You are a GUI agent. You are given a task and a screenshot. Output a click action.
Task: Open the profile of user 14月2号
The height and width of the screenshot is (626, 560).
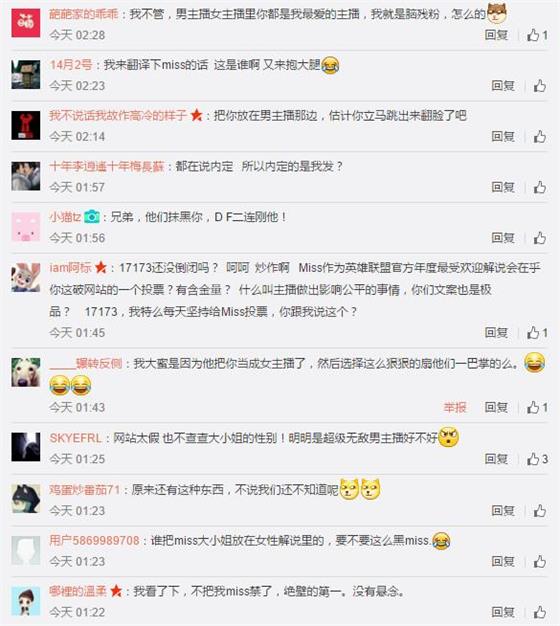(71, 64)
